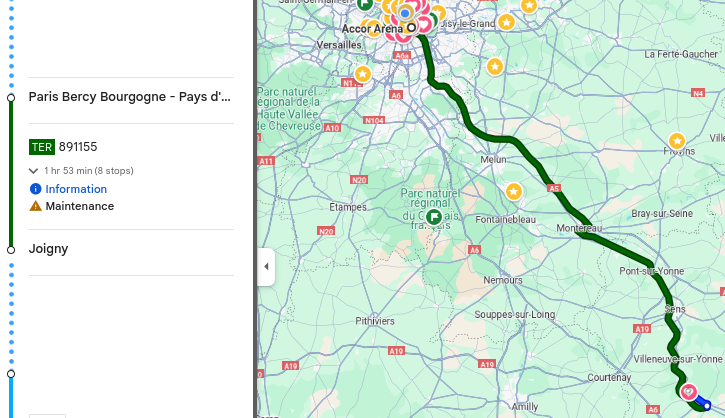The height and width of the screenshot is (418, 725).
Task: Click the Accor Arena station marker
Action: [410, 28]
